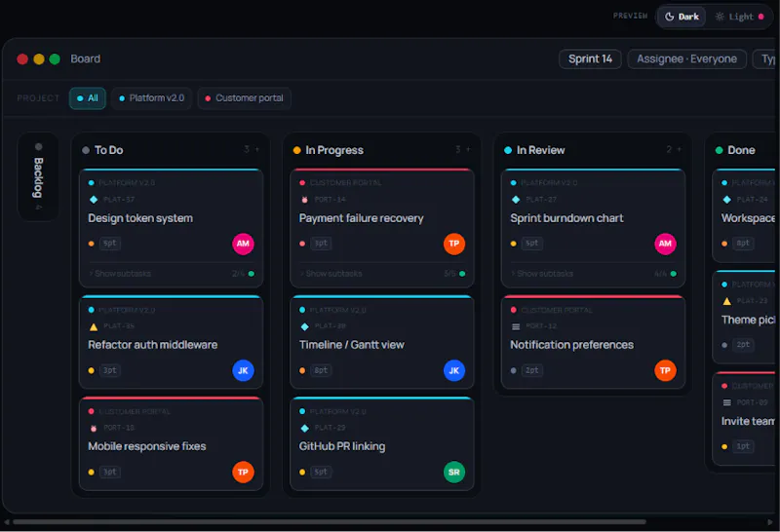Open the Sprint 14 selector

590,59
